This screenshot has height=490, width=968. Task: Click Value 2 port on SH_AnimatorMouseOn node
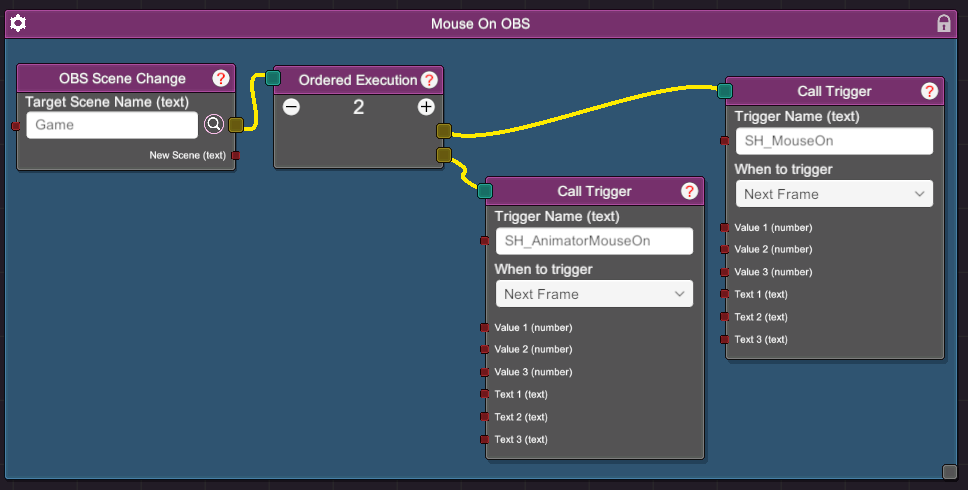pyautogui.click(x=485, y=349)
